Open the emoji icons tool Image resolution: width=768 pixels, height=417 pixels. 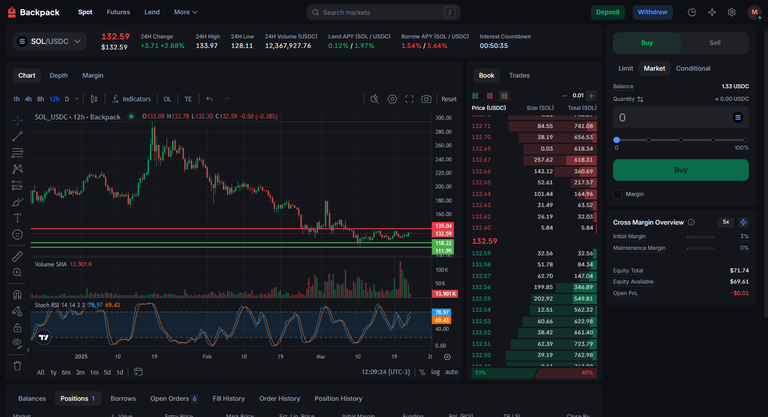17,235
